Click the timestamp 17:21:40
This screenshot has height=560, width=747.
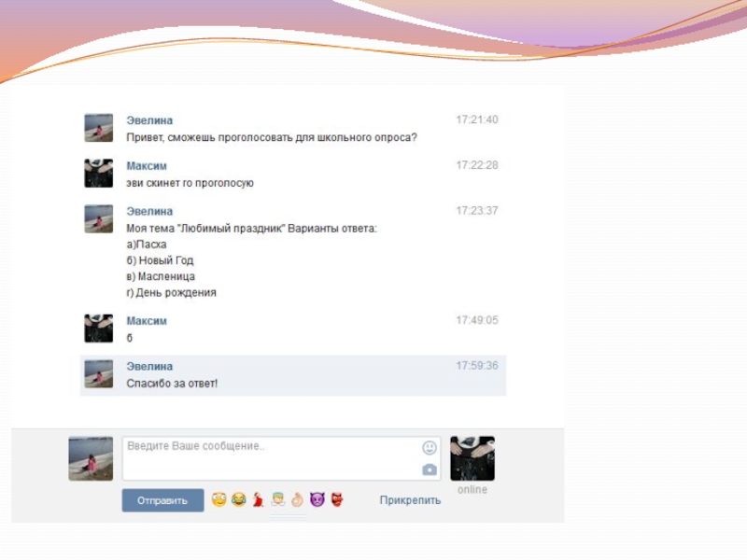point(477,120)
